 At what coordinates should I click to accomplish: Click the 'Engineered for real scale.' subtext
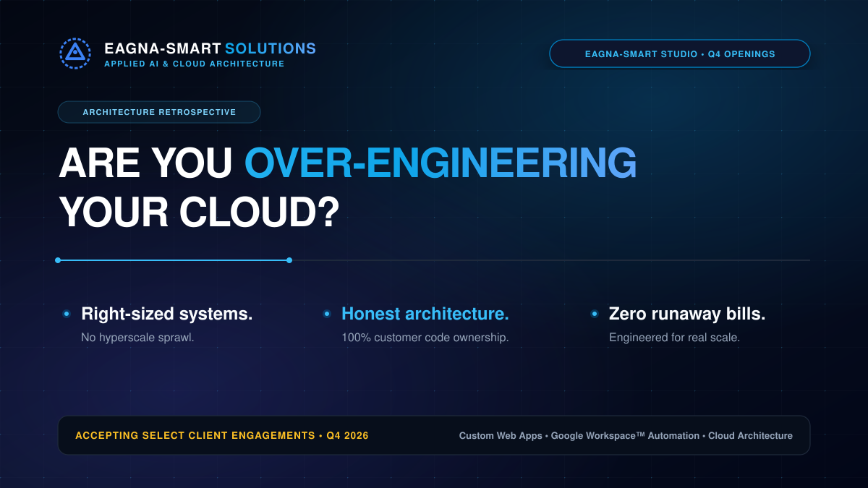tap(675, 338)
